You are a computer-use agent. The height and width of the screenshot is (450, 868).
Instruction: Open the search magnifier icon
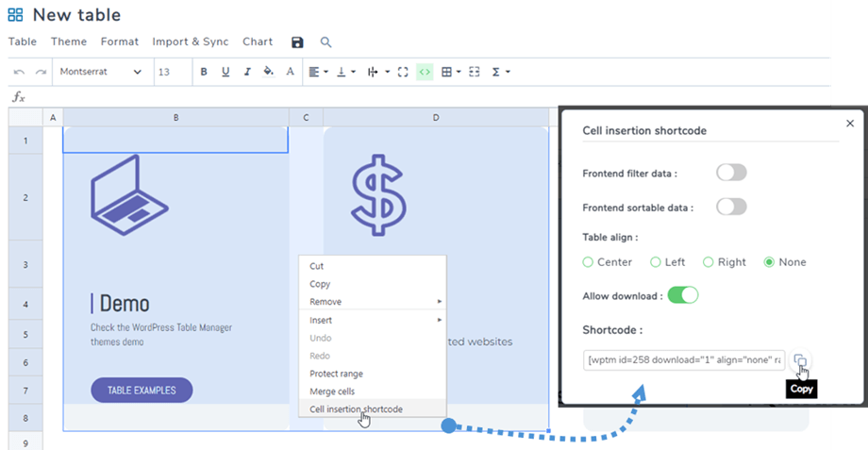click(325, 42)
